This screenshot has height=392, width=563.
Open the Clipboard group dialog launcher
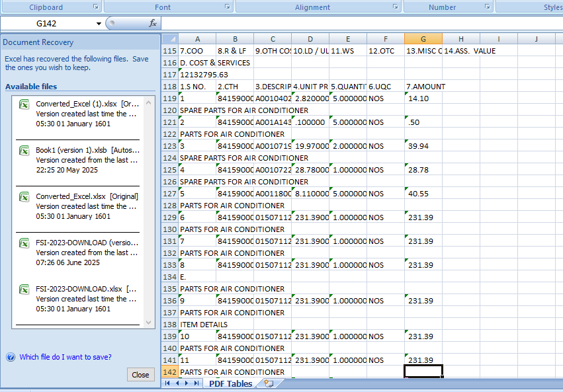point(96,7)
